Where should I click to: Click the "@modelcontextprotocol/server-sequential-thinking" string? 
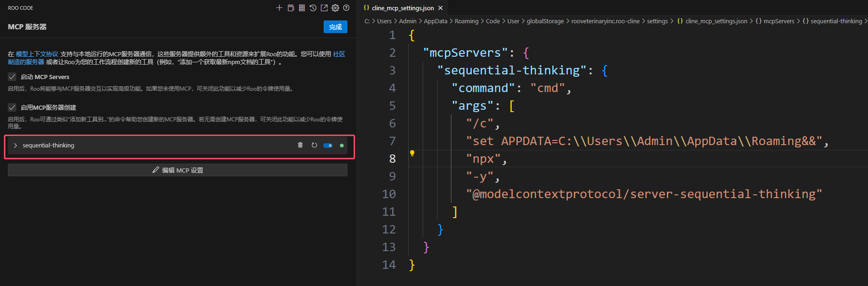point(644,194)
